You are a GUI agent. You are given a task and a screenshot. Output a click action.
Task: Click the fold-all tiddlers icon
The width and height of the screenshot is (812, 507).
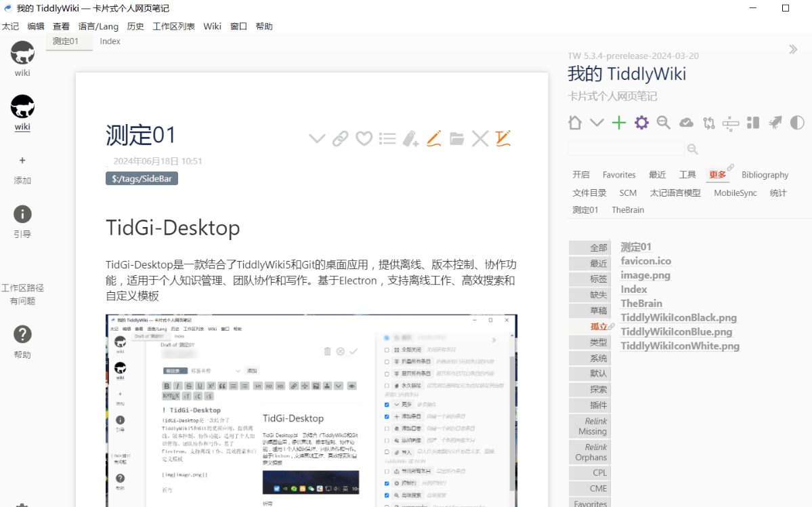[x=731, y=123]
